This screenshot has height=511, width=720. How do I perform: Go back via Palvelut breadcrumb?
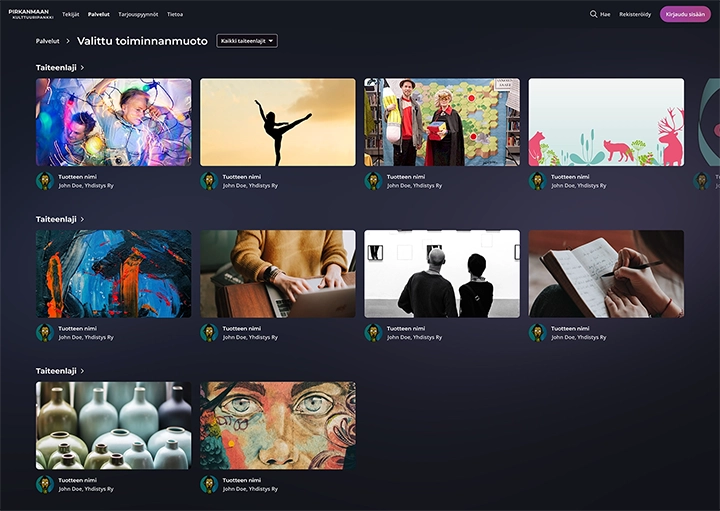(x=48, y=41)
